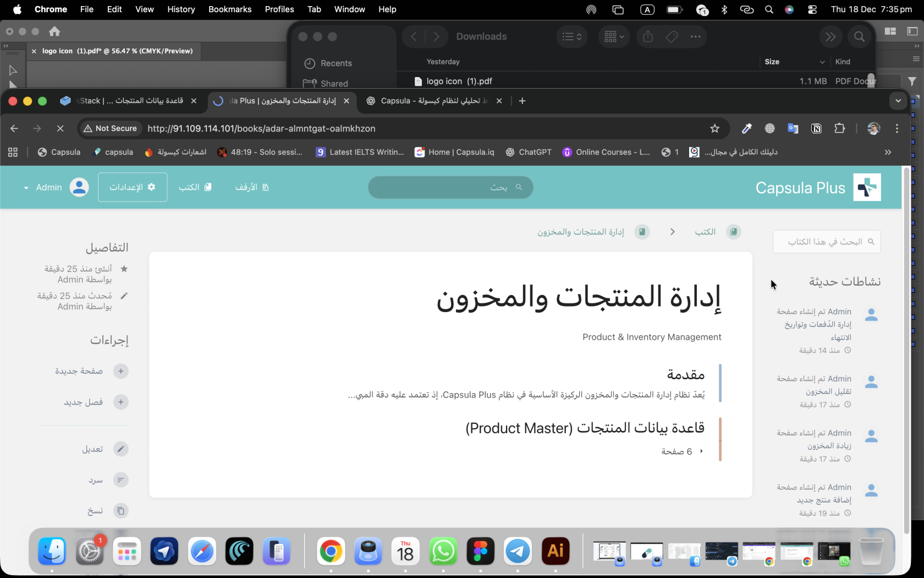Open the Notion web clipper extension icon
Viewport: 924px width, 578px height.
816,128
